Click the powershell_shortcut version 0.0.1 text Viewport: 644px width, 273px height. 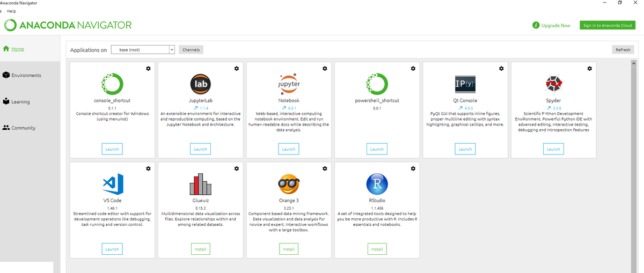tap(377, 108)
